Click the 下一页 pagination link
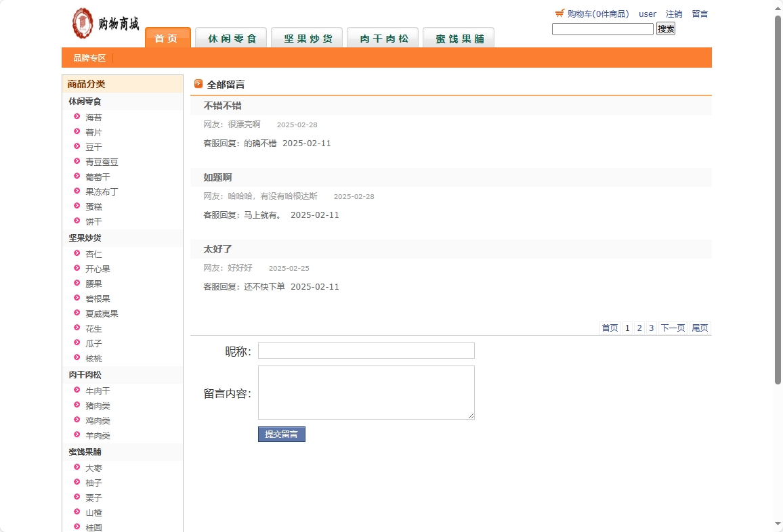This screenshot has width=783, height=532. coord(673,328)
